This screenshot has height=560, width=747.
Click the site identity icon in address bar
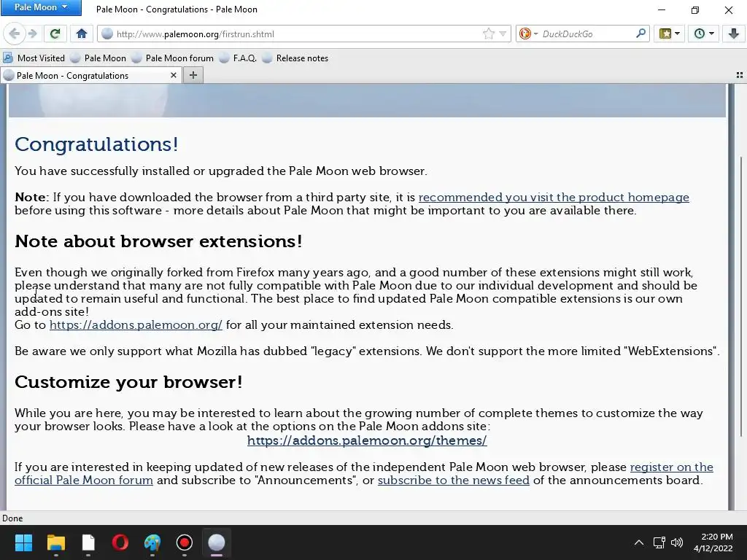tap(107, 34)
